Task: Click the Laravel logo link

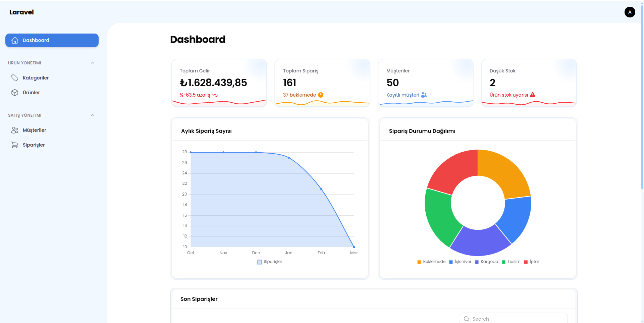Action: pos(21,12)
